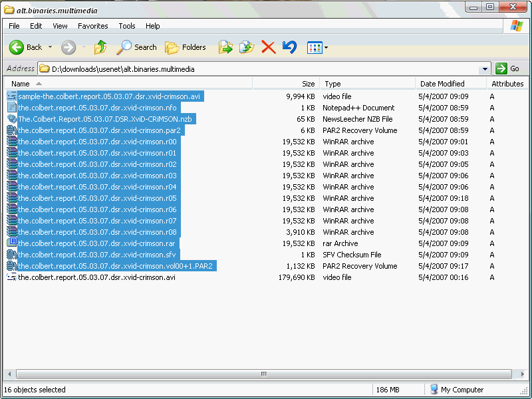Open the File menu
532x399 pixels.
click(x=14, y=26)
